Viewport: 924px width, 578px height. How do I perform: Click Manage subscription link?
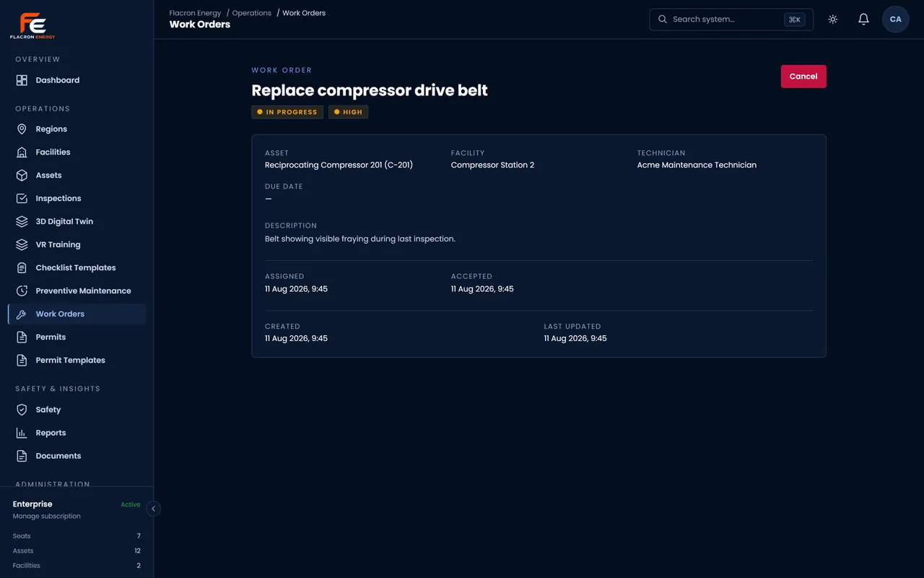[47, 516]
